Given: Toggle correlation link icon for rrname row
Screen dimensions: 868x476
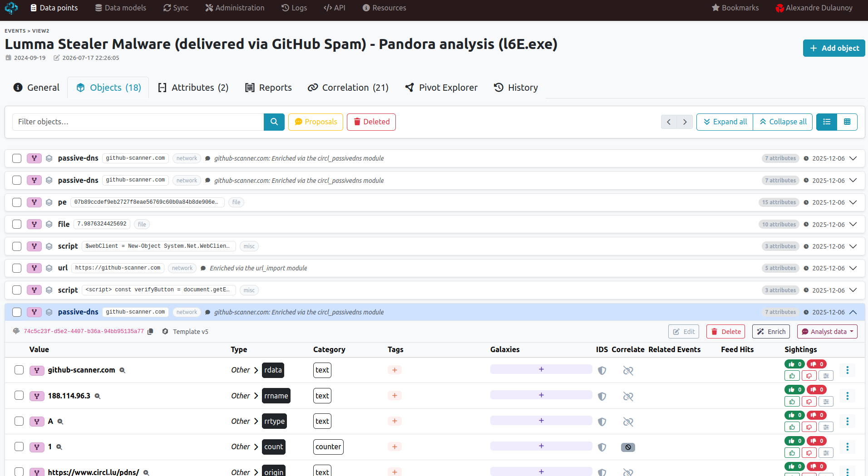Looking at the screenshot, I should click(628, 396).
